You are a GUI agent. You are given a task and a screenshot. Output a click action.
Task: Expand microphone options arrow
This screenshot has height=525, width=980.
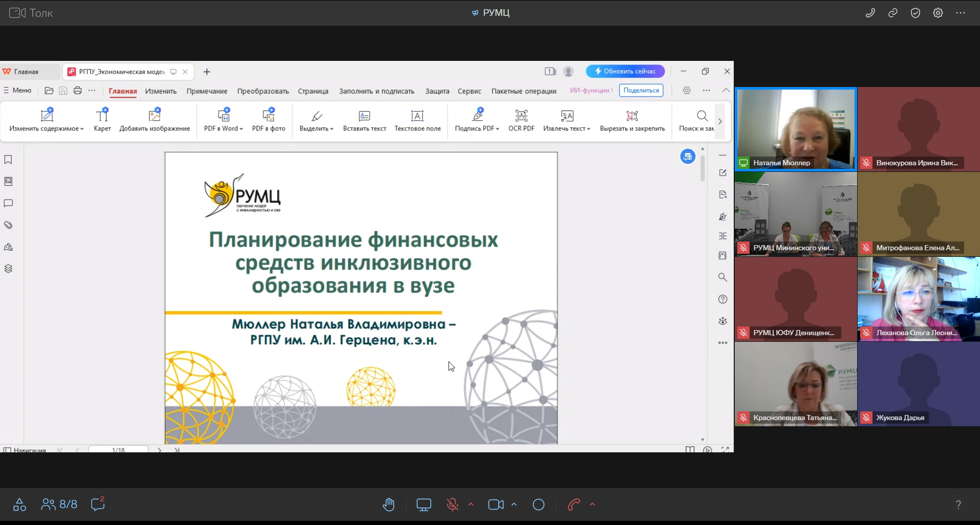click(x=471, y=505)
